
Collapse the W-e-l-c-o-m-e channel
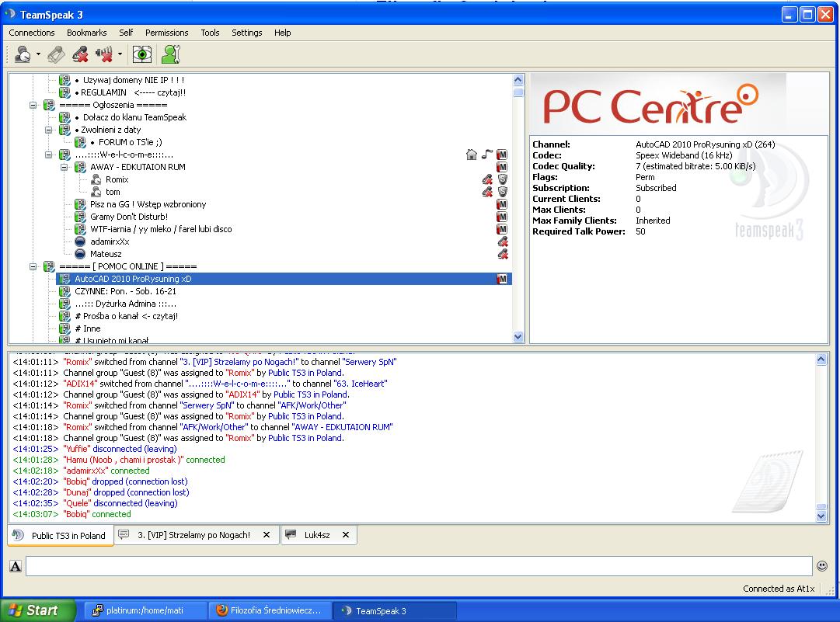click(x=49, y=155)
